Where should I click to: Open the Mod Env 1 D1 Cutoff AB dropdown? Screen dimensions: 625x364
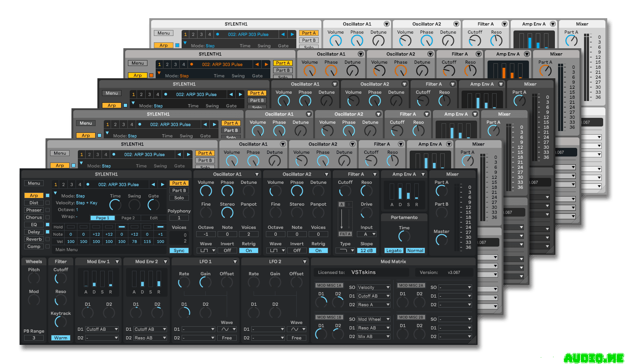[x=102, y=329]
